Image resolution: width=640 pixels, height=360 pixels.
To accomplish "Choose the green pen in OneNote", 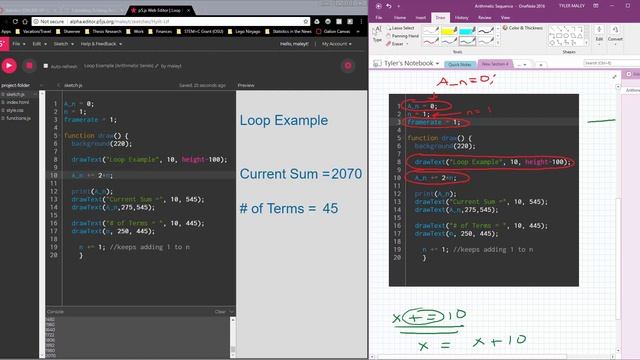I will click(467, 41).
